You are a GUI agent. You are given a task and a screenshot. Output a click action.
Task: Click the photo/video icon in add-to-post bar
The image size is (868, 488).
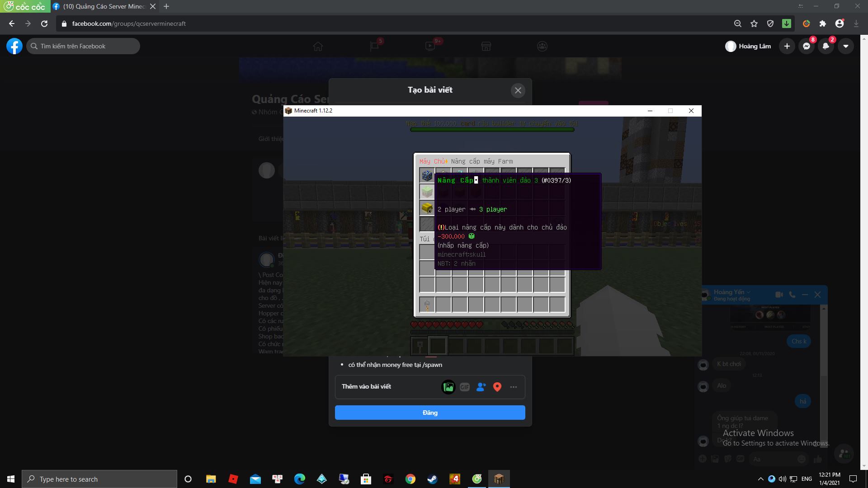(x=448, y=387)
